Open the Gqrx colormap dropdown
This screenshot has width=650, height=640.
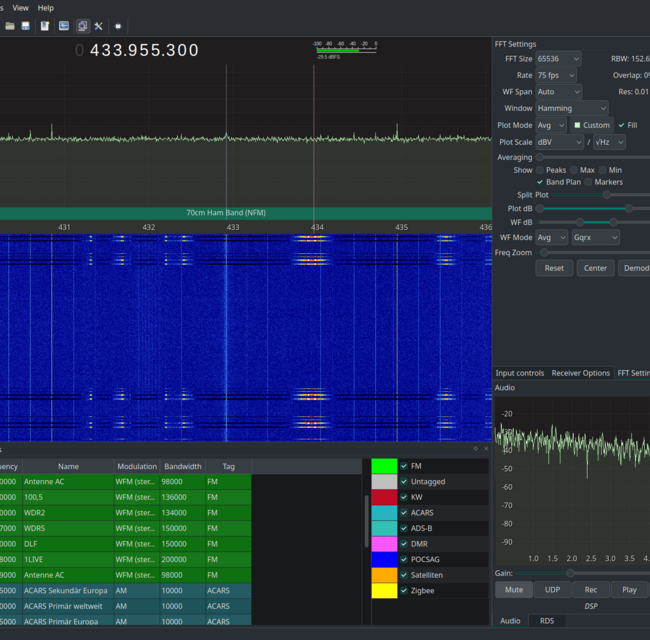point(595,238)
